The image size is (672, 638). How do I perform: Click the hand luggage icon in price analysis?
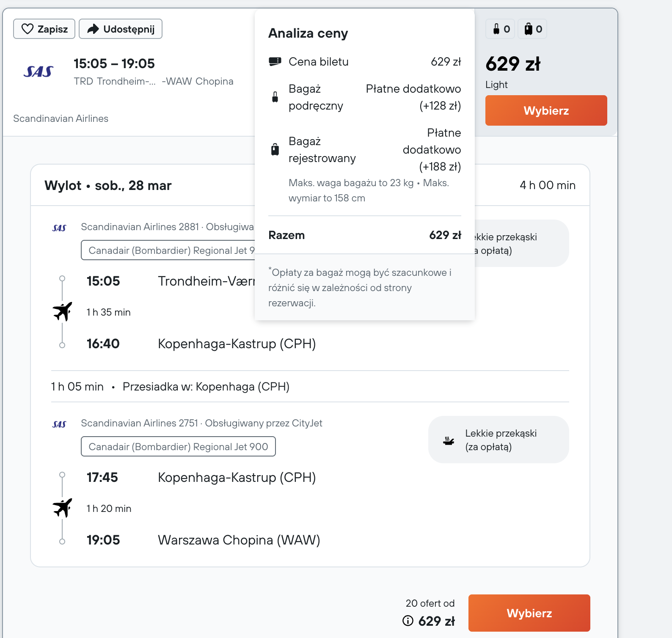point(275,97)
